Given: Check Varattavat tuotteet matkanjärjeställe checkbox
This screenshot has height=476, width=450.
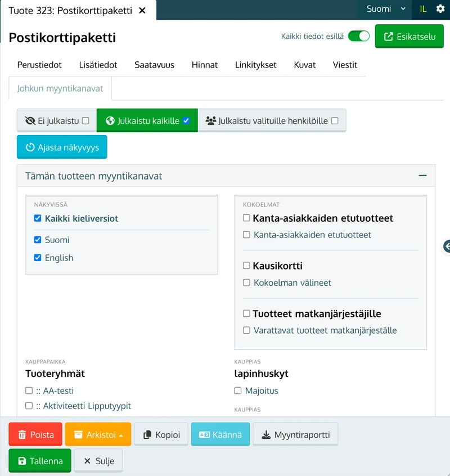Looking at the screenshot, I should [246, 330].
